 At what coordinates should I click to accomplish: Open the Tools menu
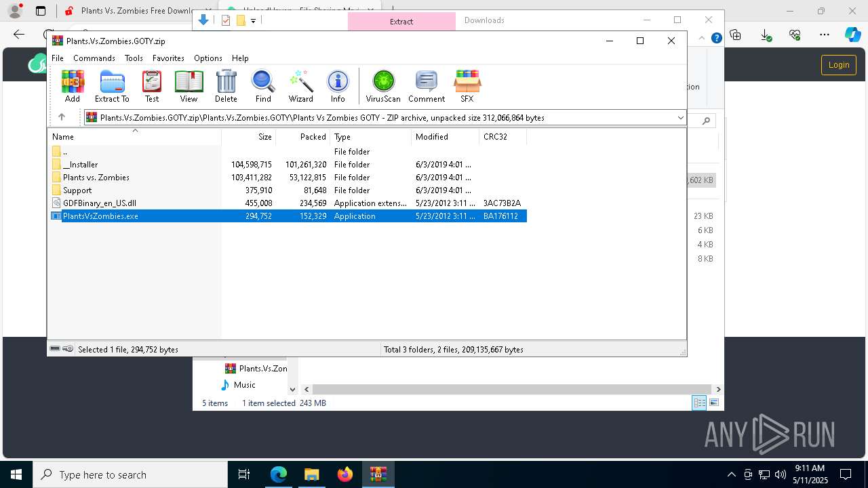click(134, 58)
